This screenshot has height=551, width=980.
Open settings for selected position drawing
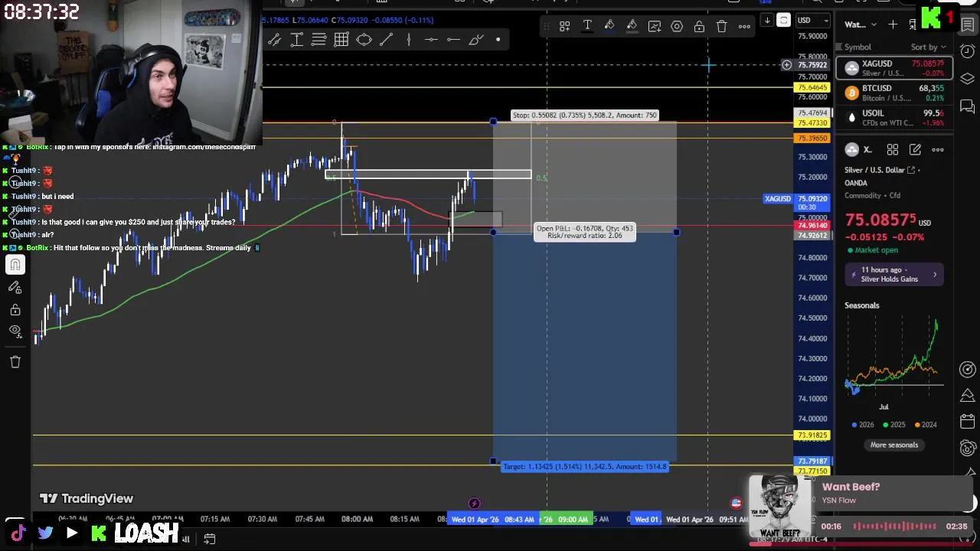coord(677,27)
